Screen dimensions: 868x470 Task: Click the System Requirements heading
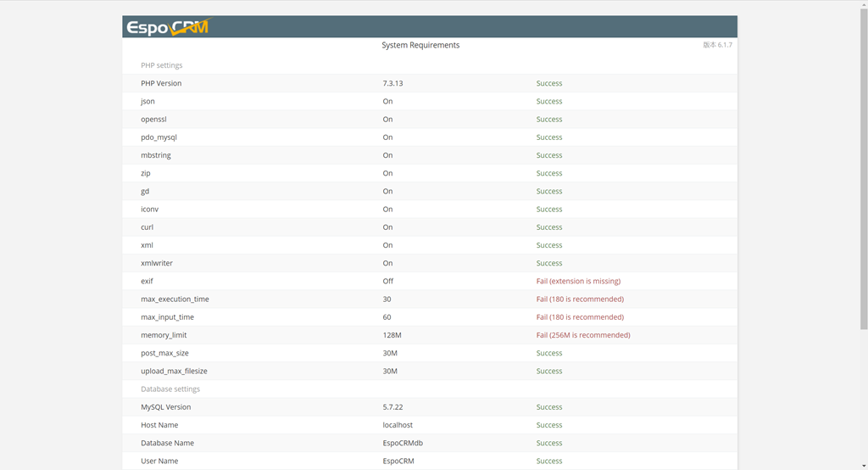coord(420,45)
